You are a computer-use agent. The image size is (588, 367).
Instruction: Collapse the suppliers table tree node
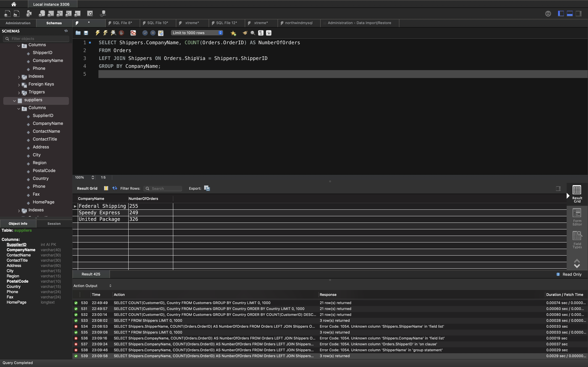14,101
